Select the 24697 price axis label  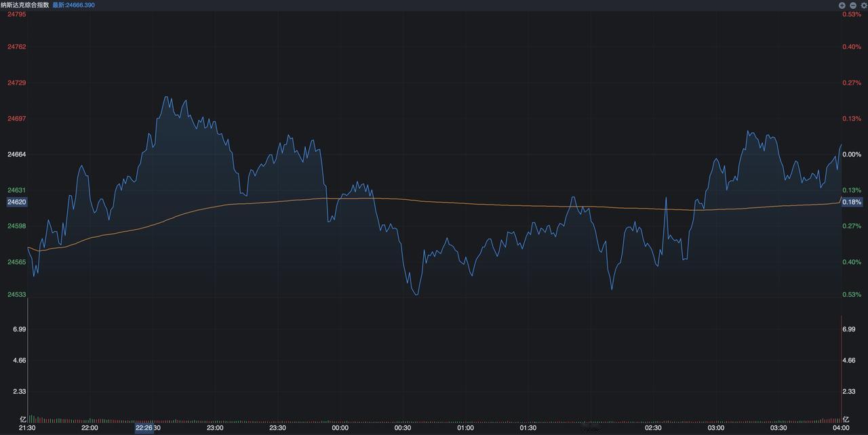(17, 119)
